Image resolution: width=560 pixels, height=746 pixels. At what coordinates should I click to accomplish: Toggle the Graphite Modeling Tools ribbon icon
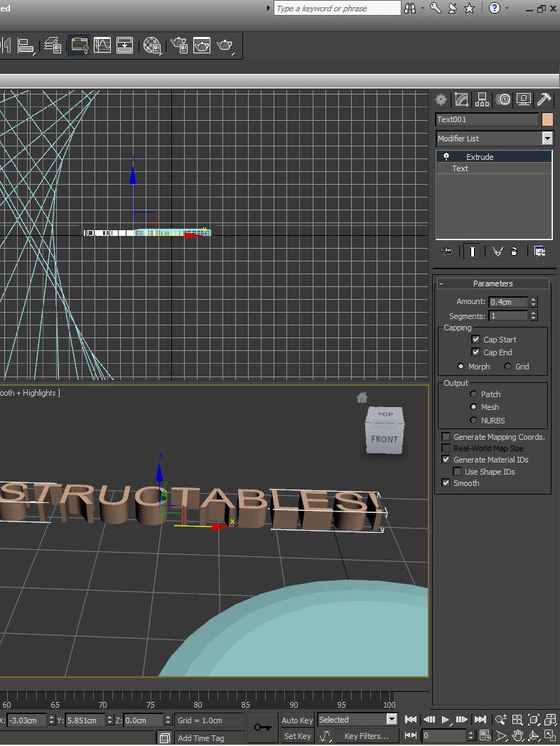click(x=79, y=45)
